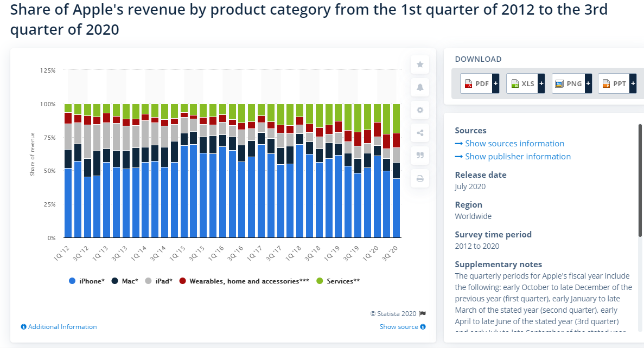Click the info icon beside Show source

(x=423, y=327)
